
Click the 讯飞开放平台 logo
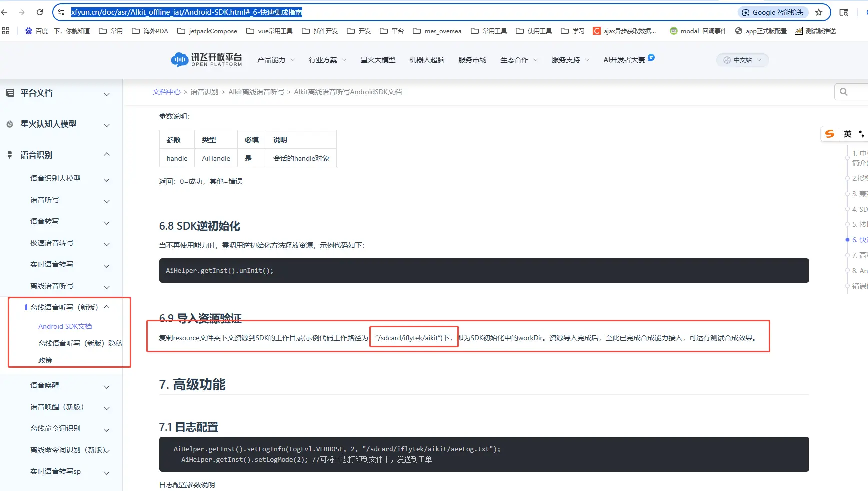(x=206, y=60)
